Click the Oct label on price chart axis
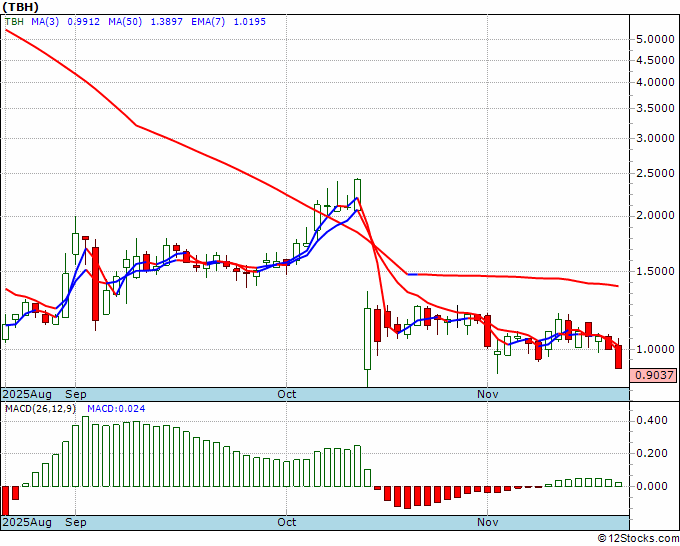 point(287,394)
